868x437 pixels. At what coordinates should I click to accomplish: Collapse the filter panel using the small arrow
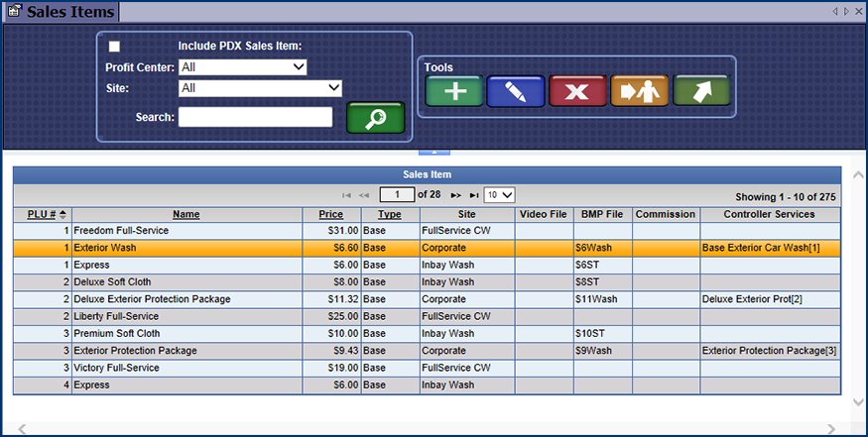pos(434,153)
